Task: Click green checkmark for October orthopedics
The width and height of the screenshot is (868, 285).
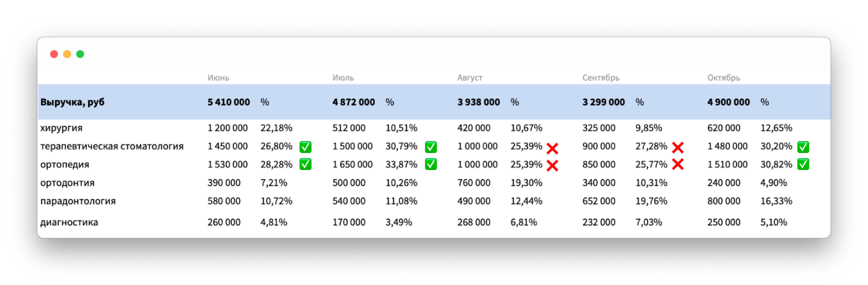Action: tap(803, 164)
